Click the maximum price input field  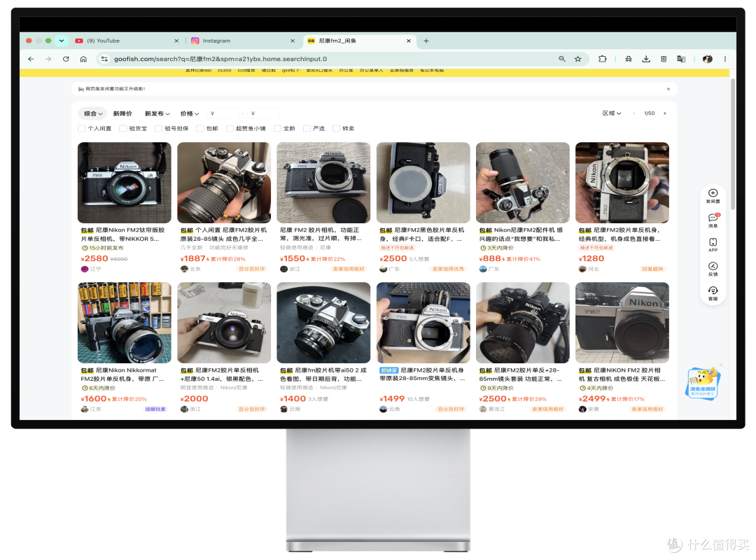point(264,113)
